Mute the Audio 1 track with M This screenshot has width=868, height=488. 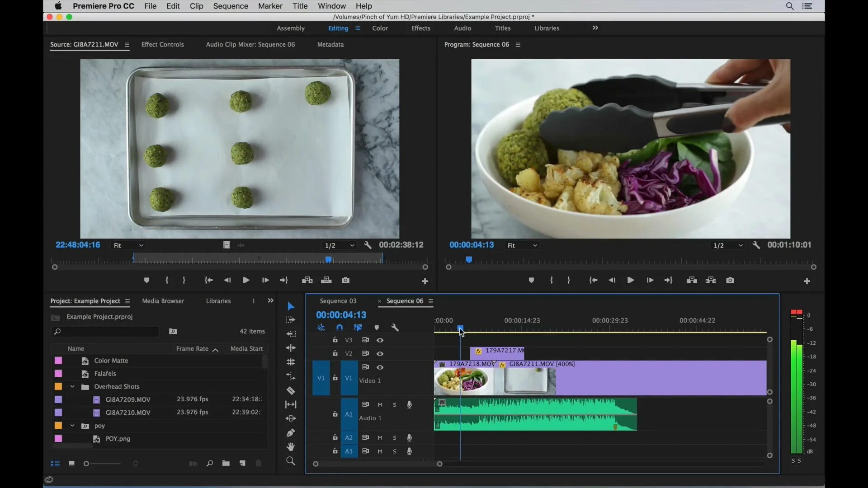click(x=380, y=404)
